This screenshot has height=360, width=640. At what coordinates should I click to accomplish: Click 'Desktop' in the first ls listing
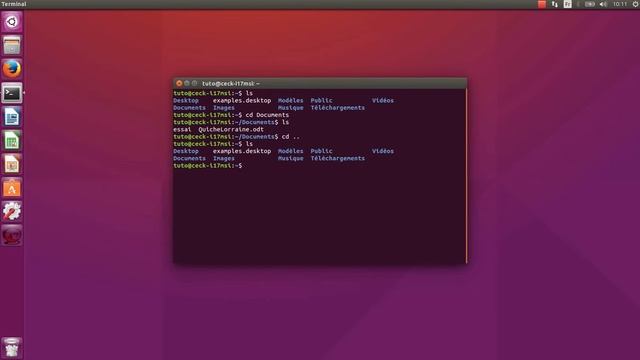point(186,100)
